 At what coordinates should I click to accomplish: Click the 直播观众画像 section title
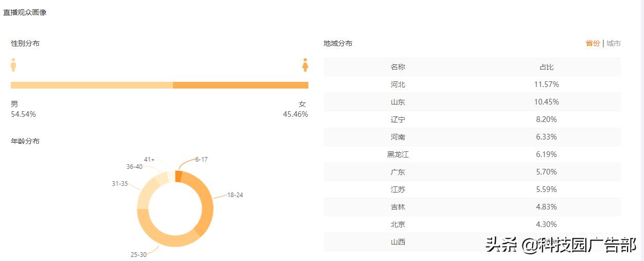(x=25, y=12)
